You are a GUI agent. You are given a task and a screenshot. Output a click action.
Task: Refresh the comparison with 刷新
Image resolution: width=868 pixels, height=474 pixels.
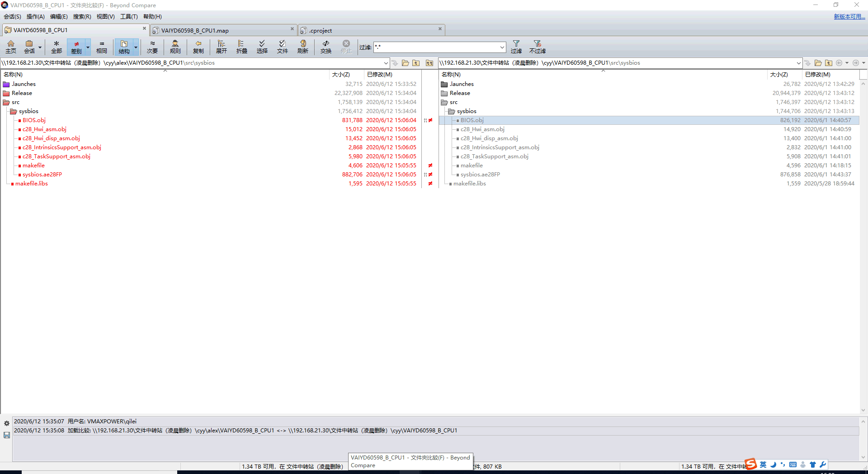303,47
